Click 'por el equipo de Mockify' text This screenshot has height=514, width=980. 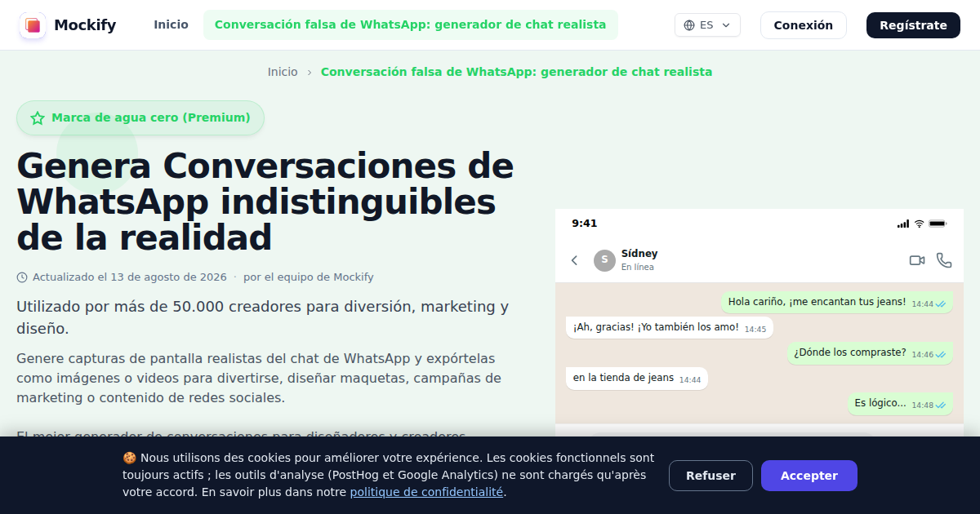point(309,277)
